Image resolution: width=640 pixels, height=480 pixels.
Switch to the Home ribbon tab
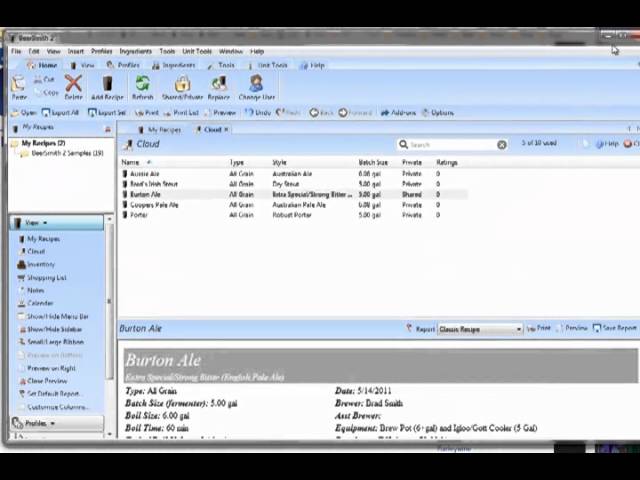coord(42,65)
